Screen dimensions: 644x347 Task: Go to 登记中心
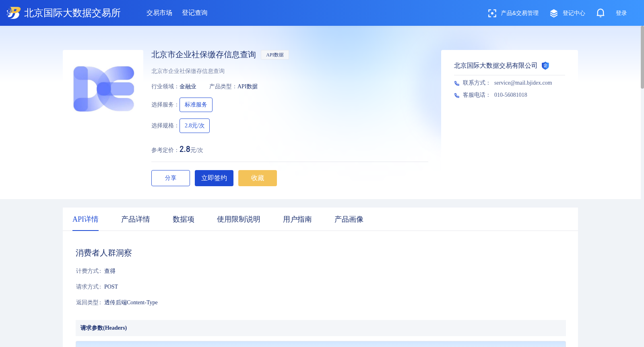[574, 13]
